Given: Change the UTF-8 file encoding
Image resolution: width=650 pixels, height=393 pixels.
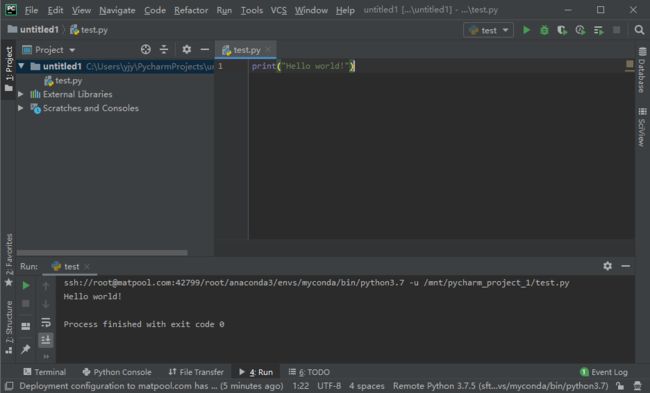Looking at the screenshot, I should coord(329,386).
